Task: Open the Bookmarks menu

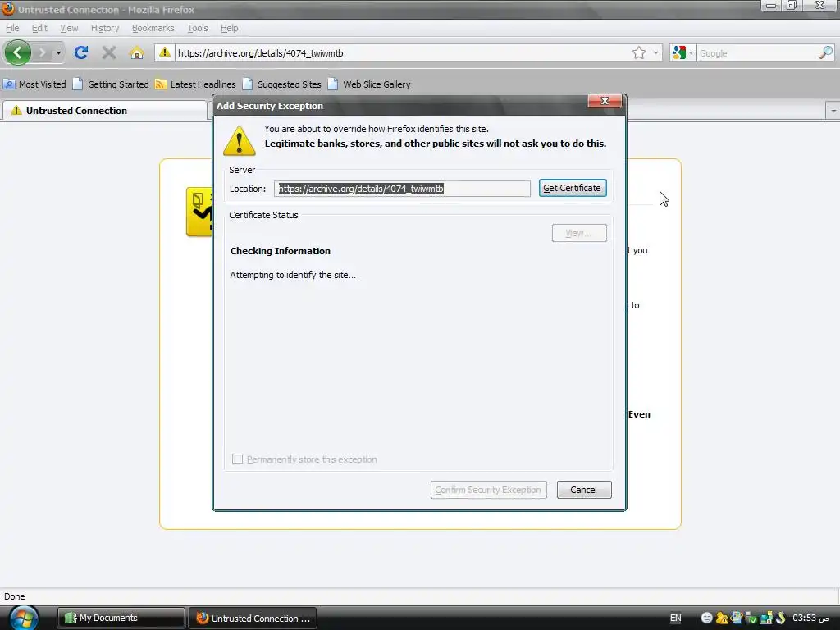Action: [x=153, y=28]
